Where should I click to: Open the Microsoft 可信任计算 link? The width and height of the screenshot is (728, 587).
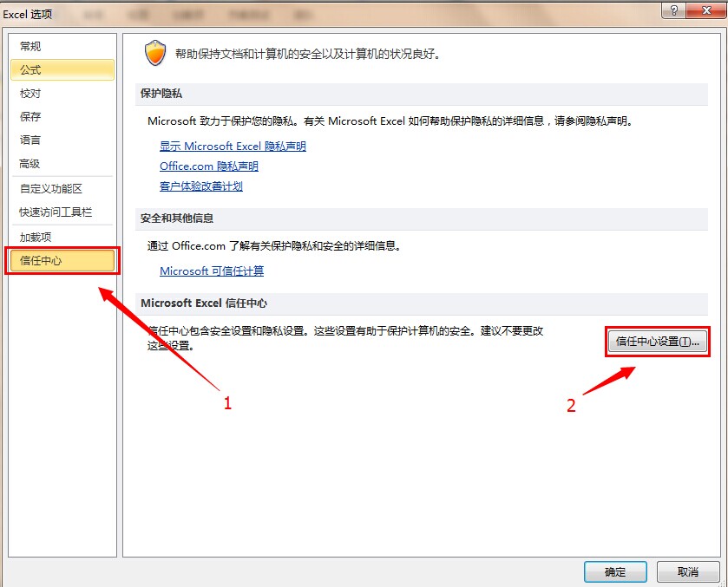coord(212,271)
